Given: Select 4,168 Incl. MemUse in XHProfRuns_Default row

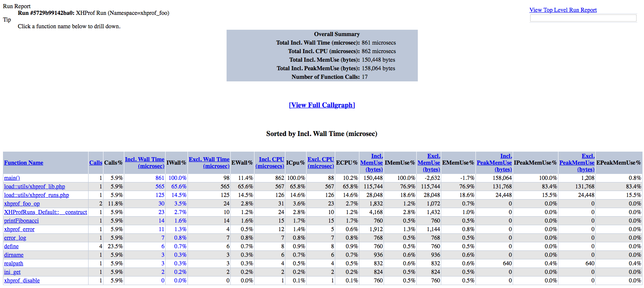Looking at the screenshot, I should (x=376, y=212).
